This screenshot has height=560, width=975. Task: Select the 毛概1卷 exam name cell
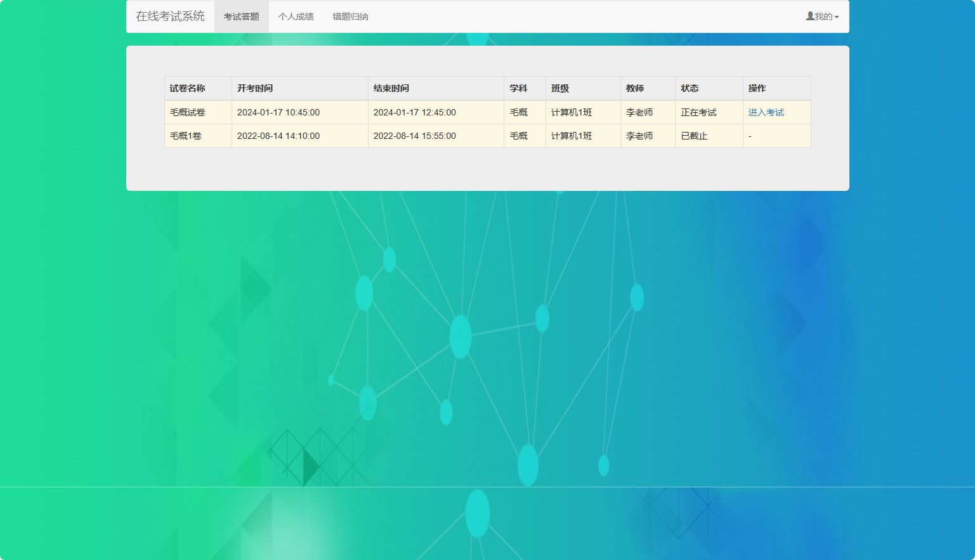[x=185, y=135]
